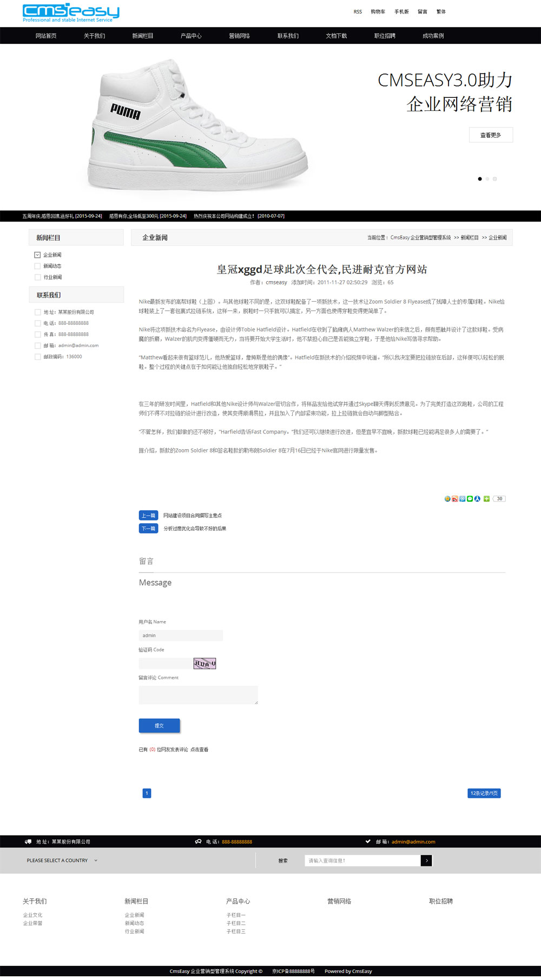Select the second banner slide dot
Screen dimensions: 541x980
[487, 179]
